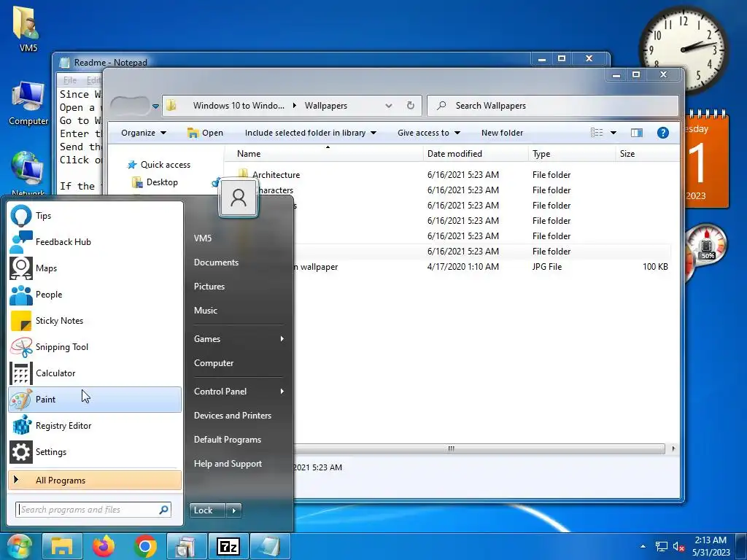Click the Search Wallpapers field

[553, 106]
